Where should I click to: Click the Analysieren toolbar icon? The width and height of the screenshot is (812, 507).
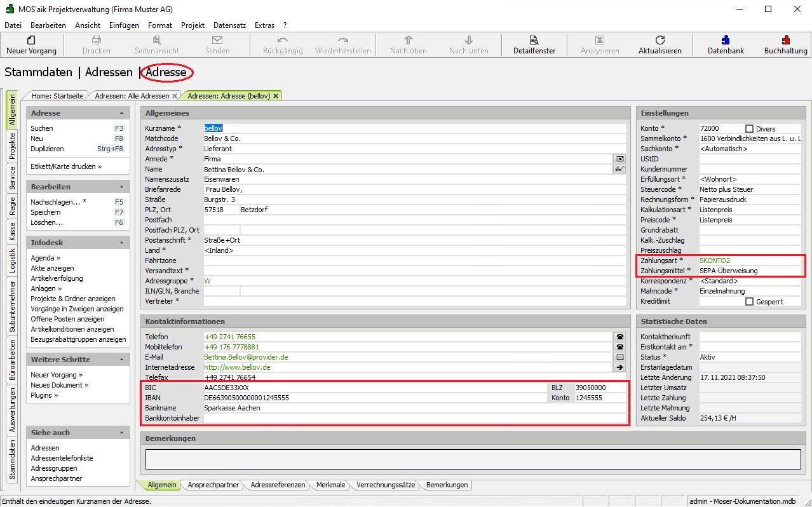pyautogui.click(x=600, y=40)
